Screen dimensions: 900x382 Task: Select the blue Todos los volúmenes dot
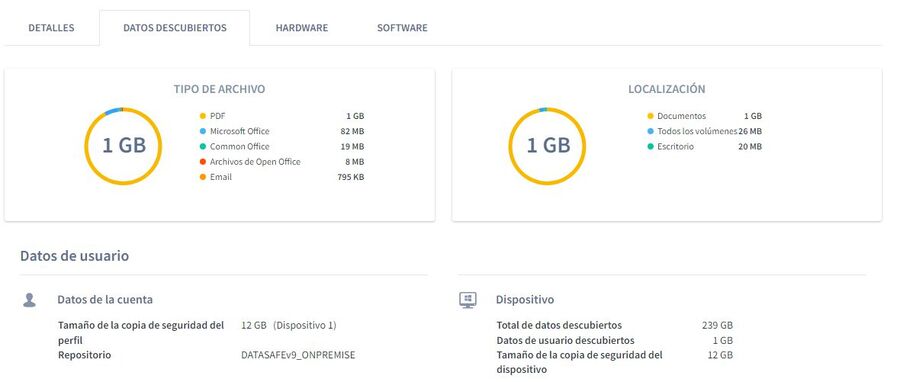650,131
